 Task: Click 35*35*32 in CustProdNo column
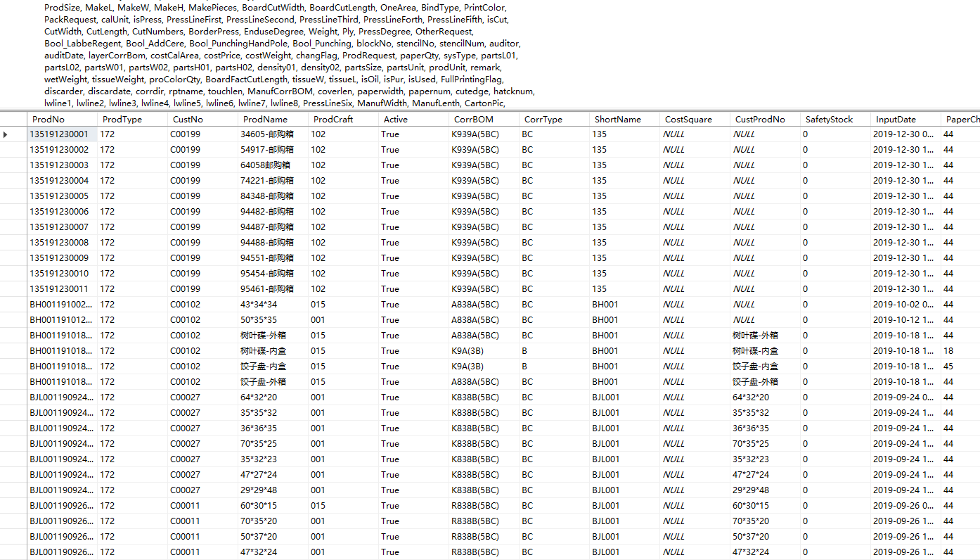coord(765,413)
